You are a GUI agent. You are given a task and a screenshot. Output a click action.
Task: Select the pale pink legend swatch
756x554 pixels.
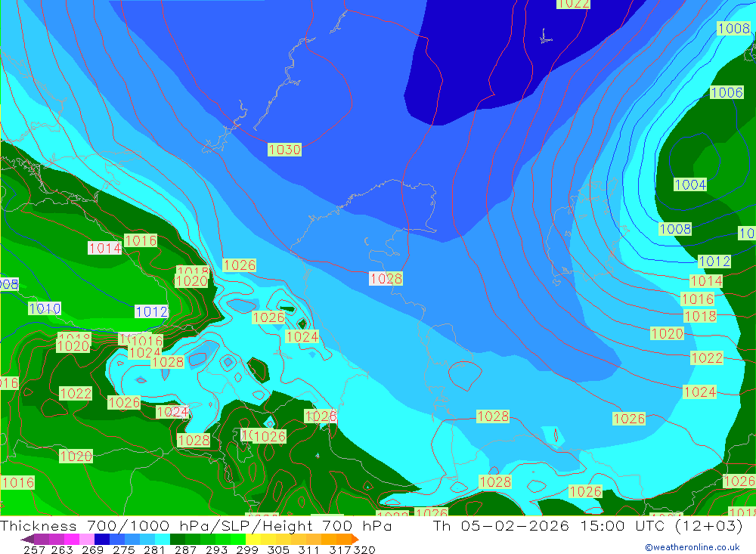[x=87, y=539]
